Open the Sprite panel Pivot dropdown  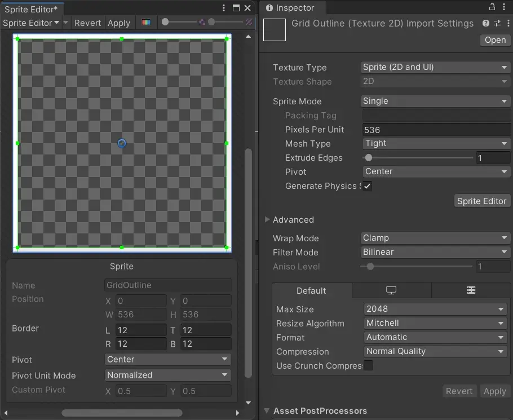(x=168, y=359)
